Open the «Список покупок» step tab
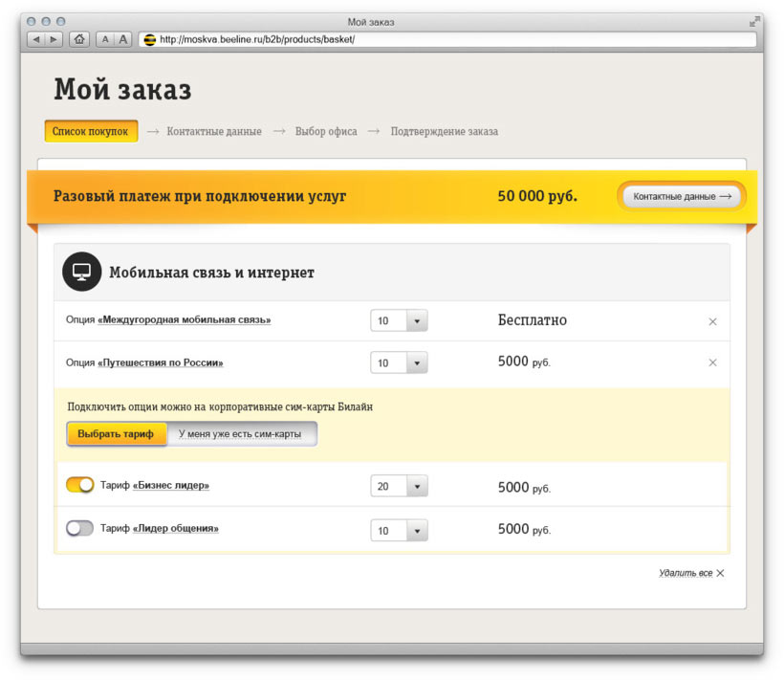 (91, 131)
